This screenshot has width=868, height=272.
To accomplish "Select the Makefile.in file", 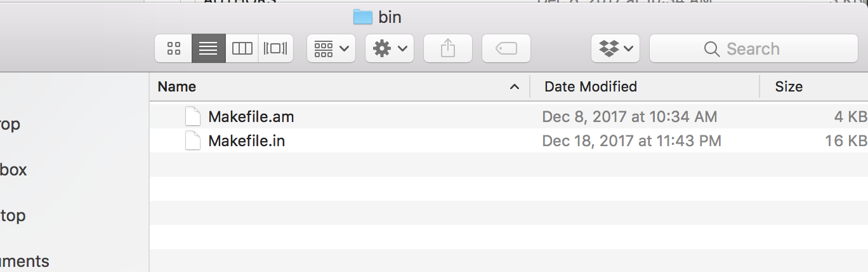I will (x=247, y=141).
